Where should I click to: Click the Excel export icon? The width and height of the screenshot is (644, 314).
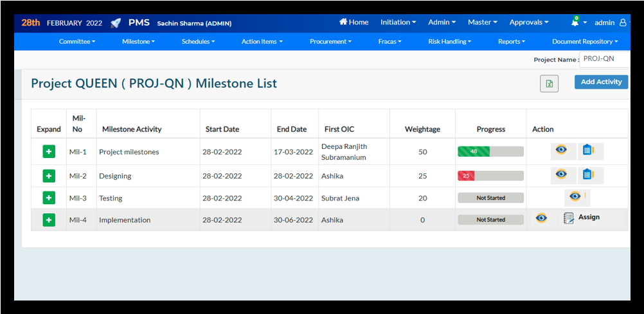[549, 83]
